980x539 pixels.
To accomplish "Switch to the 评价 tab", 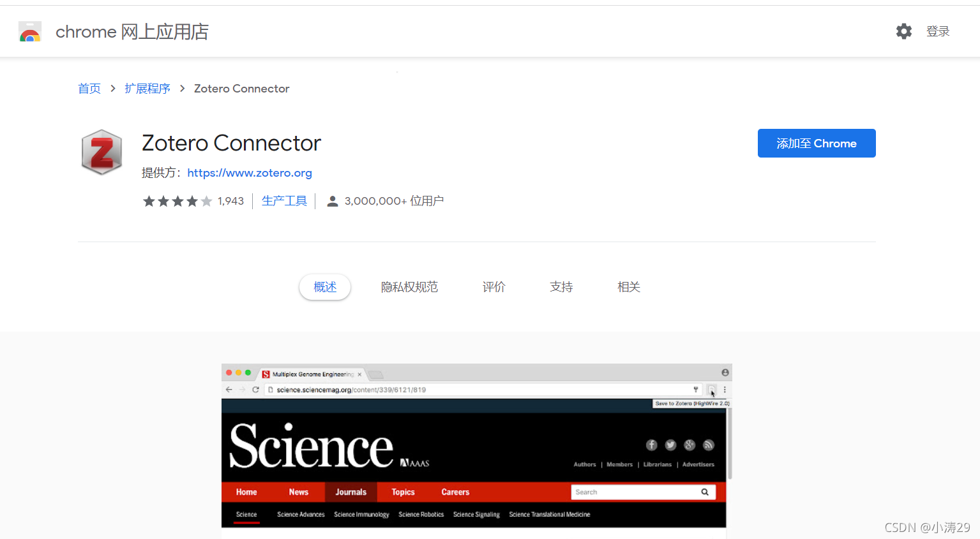I will [493, 286].
